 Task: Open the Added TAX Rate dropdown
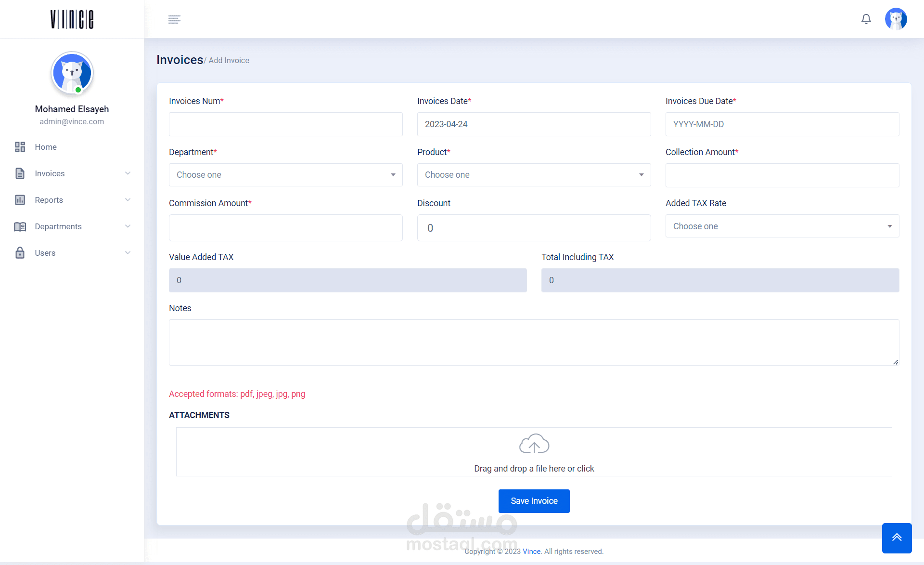[782, 226]
